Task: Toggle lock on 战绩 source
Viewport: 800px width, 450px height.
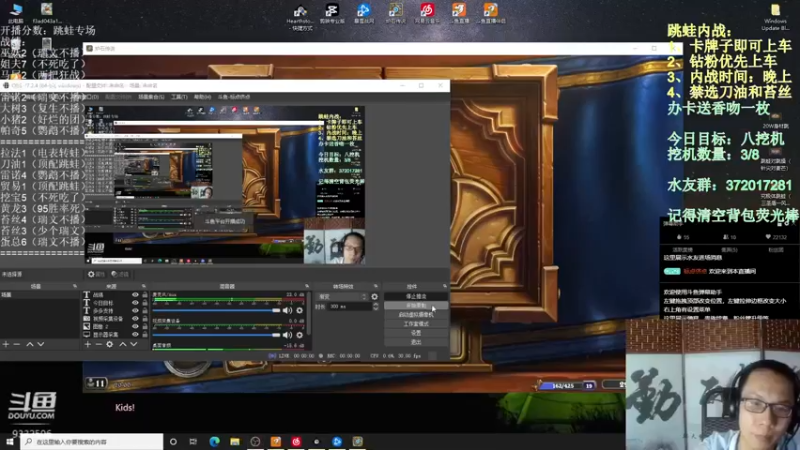Action: click(x=145, y=295)
